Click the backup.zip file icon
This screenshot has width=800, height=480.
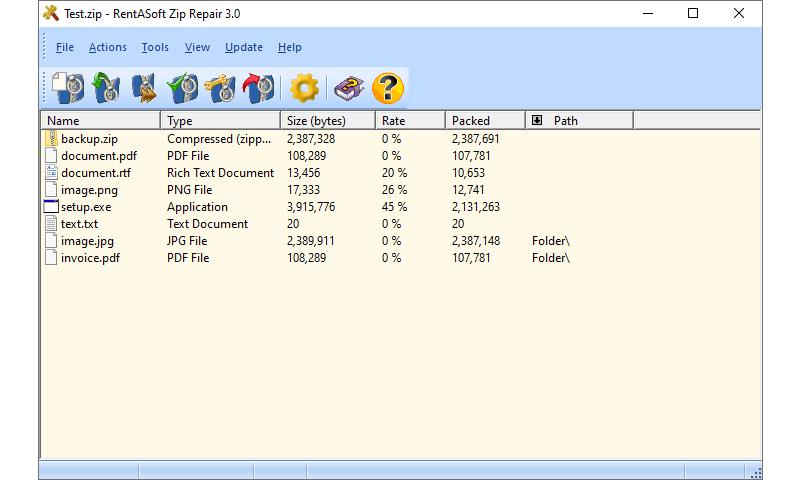52,138
